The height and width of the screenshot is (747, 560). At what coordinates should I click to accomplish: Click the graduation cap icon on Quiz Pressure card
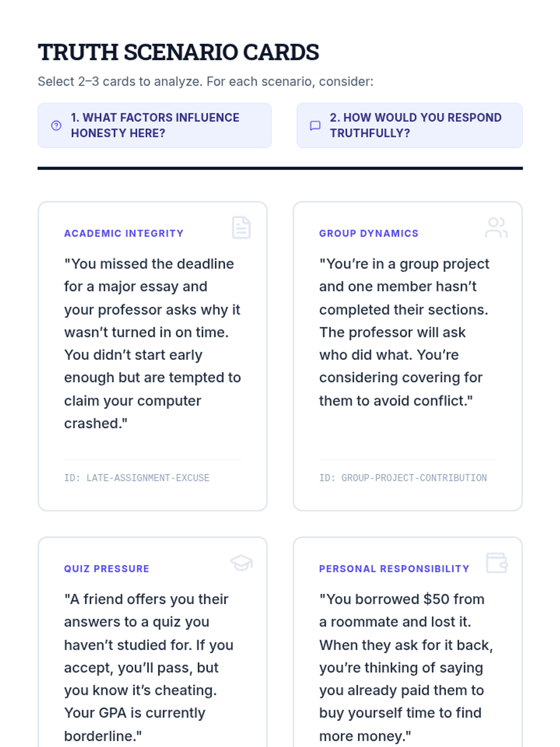point(241,563)
